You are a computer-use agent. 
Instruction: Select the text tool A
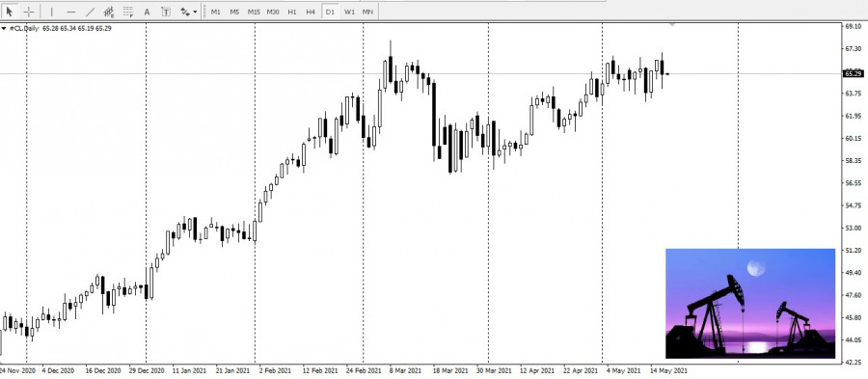coord(147,11)
